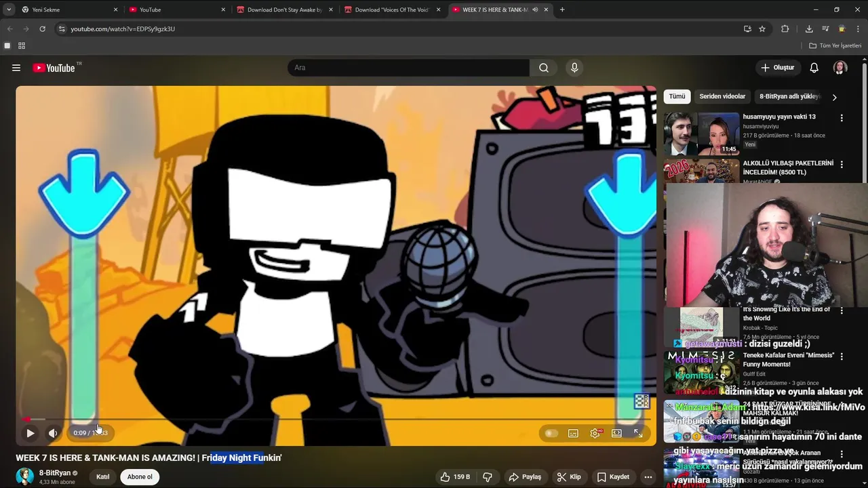The image size is (868, 488).
Task: Click the Ara search input field
Action: click(x=408, y=68)
